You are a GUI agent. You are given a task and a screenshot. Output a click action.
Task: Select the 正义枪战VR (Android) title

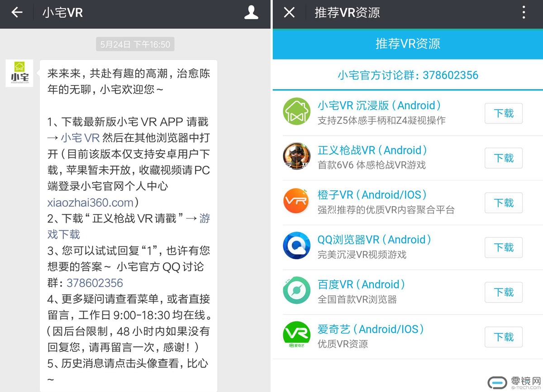[372, 150]
